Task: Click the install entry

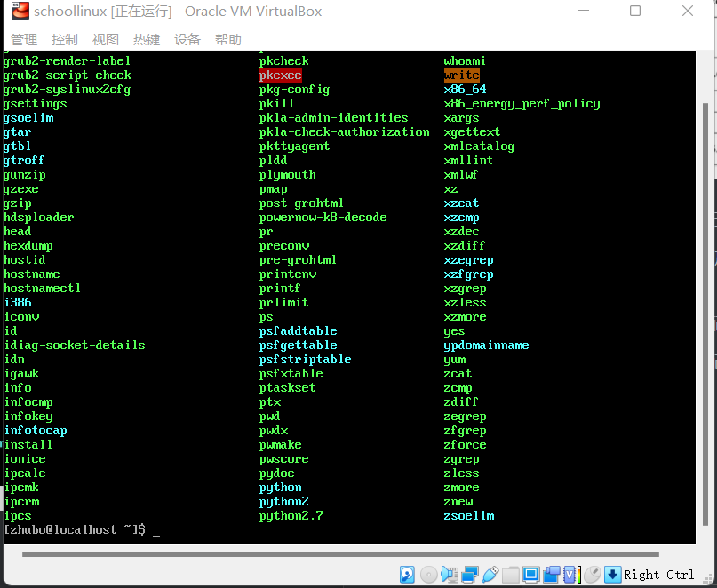Action: [x=28, y=445]
